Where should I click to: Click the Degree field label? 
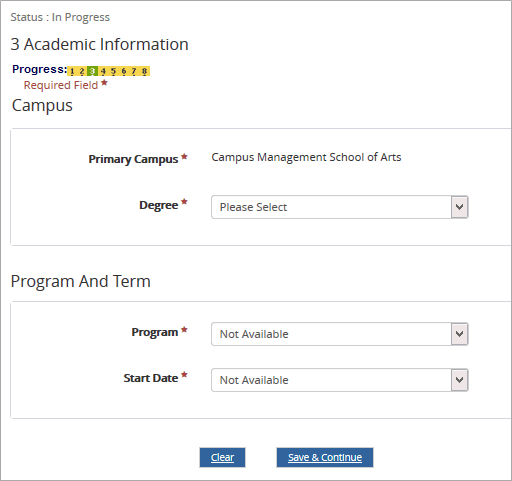[x=159, y=205]
